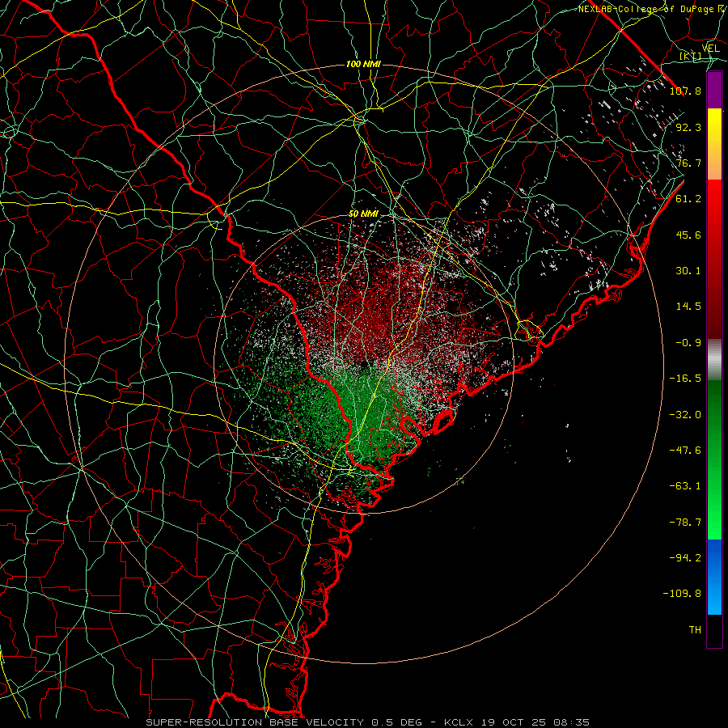Image resolution: width=728 pixels, height=728 pixels.
Task: Click the -0.9 value on the velocity scale
Action: [688, 343]
